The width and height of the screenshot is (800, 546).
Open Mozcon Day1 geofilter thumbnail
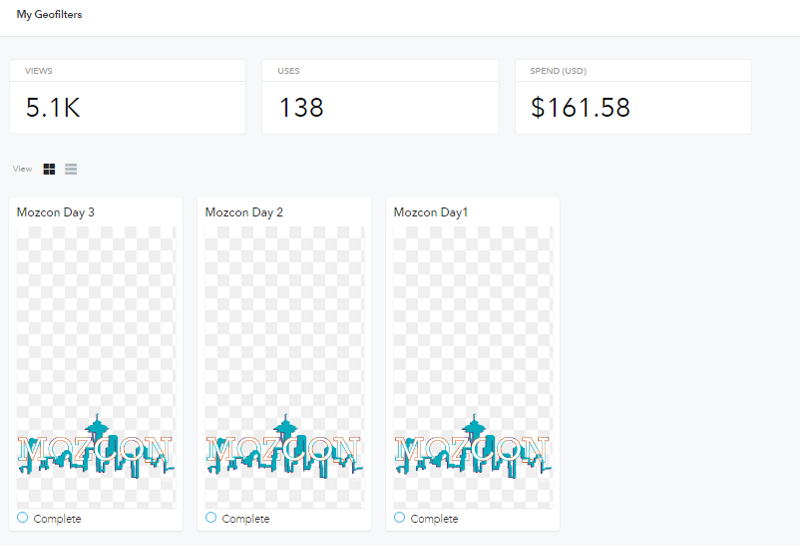pyautogui.click(x=473, y=367)
